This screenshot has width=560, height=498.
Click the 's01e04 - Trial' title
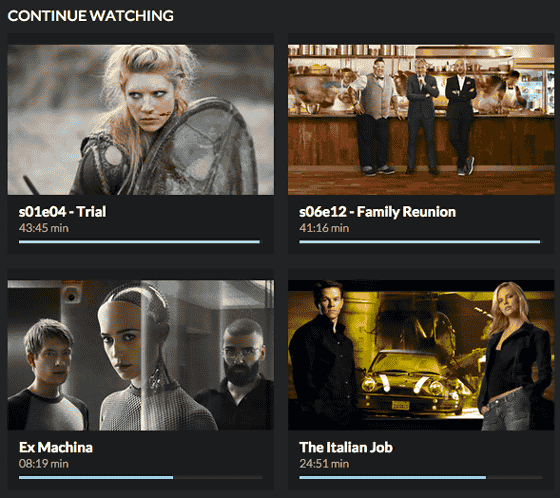62,211
